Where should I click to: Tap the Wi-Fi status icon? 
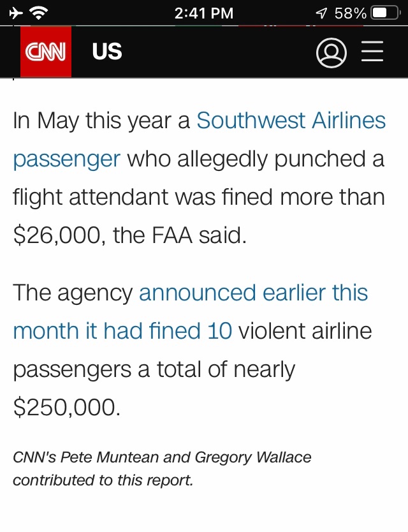point(40,13)
